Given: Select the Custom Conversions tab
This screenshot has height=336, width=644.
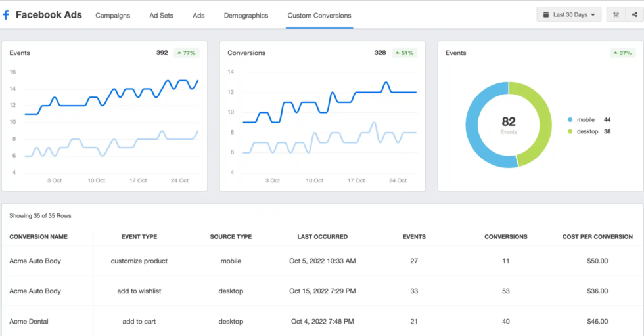Looking at the screenshot, I should coord(319,16).
